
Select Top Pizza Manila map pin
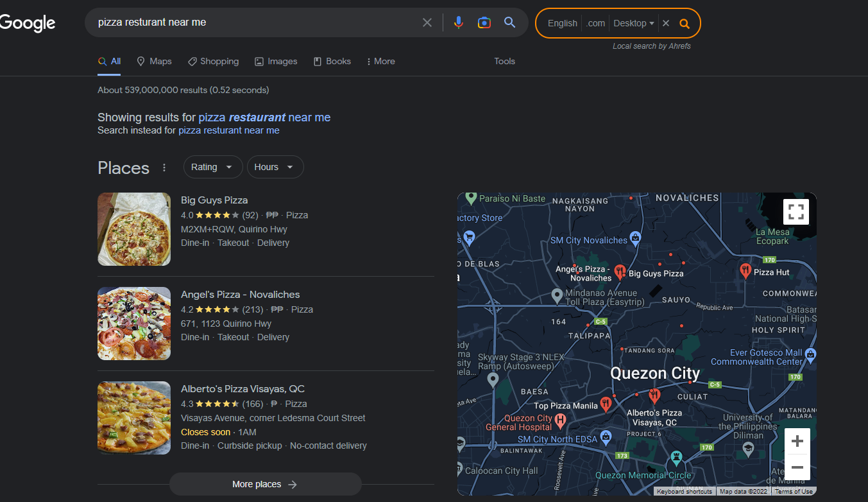click(606, 404)
